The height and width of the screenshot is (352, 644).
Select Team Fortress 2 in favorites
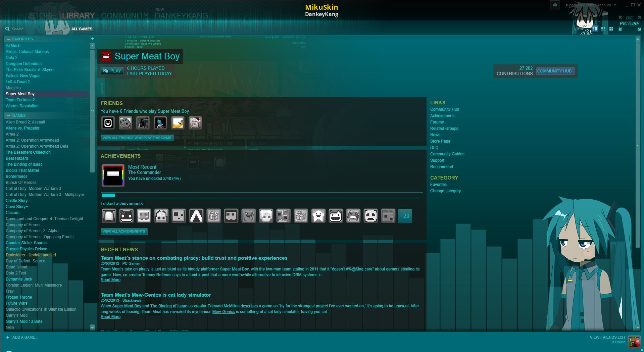(20, 100)
